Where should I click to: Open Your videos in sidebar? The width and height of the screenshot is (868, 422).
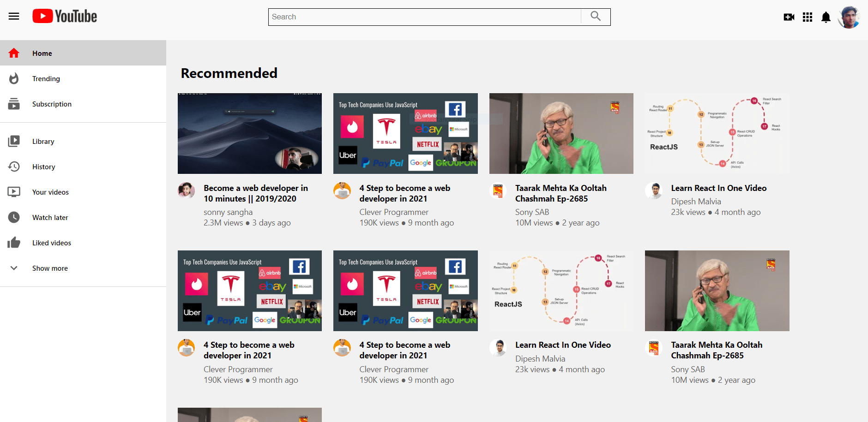click(83, 192)
